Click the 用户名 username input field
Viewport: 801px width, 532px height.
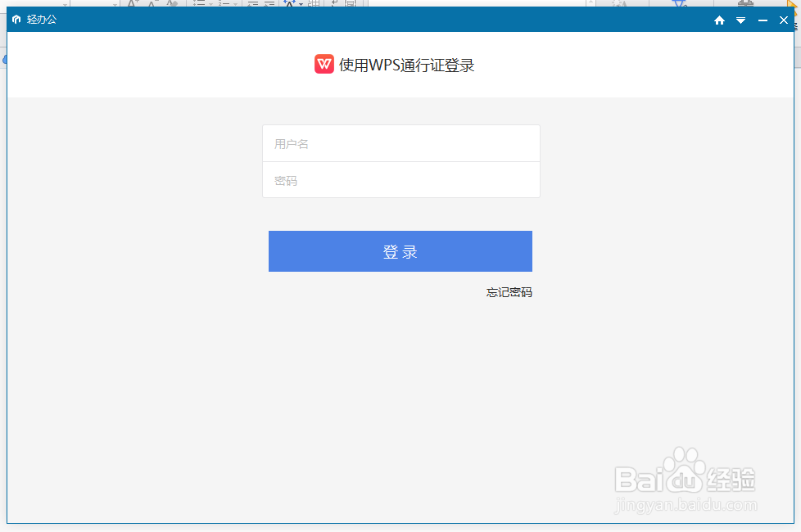coord(400,143)
